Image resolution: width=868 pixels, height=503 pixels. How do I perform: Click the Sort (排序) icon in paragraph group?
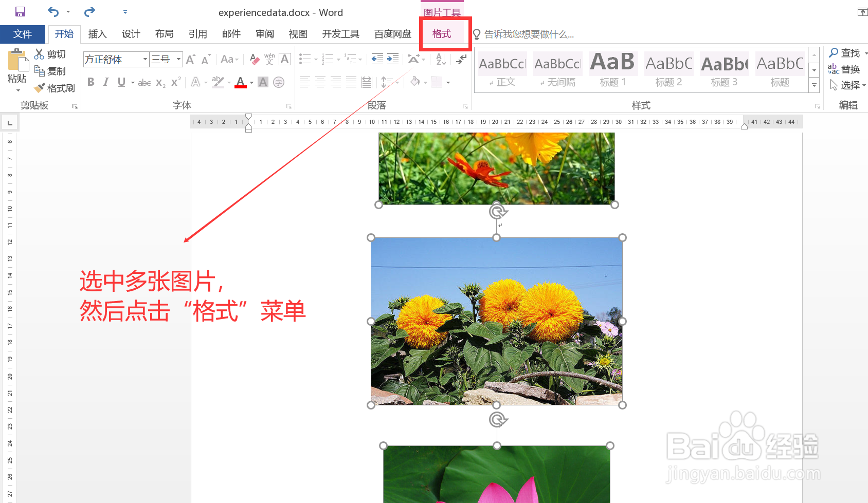coord(440,59)
